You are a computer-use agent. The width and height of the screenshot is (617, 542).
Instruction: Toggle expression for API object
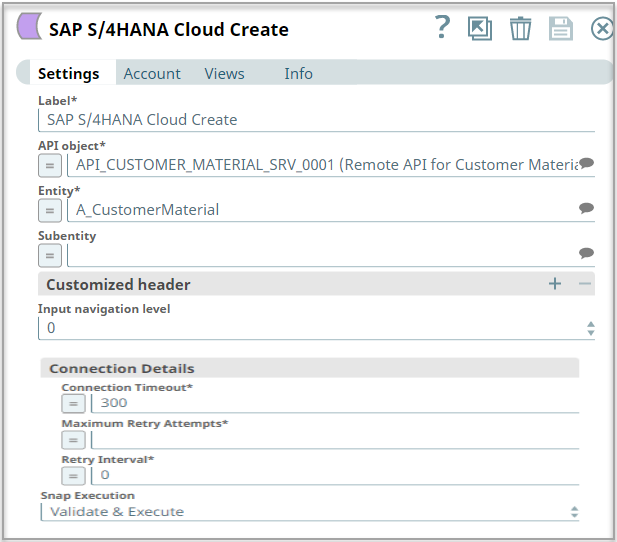pos(50,165)
